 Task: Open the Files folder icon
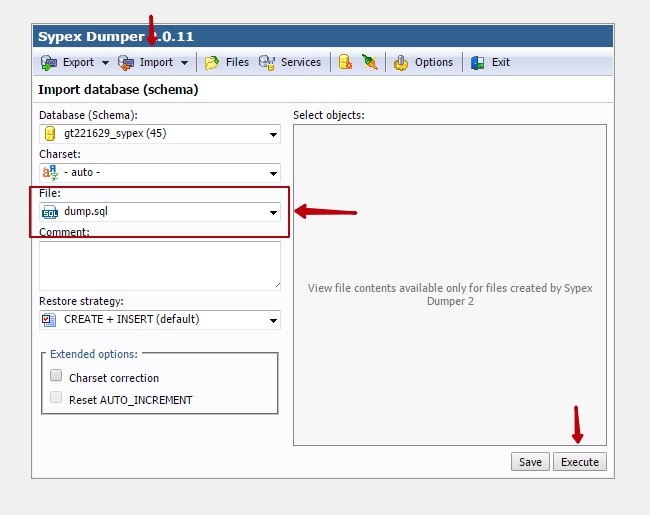click(x=212, y=63)
